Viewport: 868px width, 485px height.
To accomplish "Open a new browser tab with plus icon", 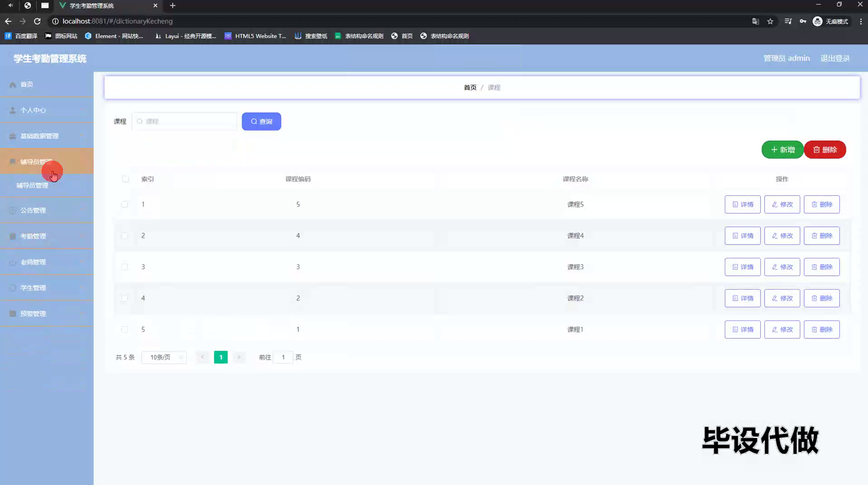I will pos(173,5).
